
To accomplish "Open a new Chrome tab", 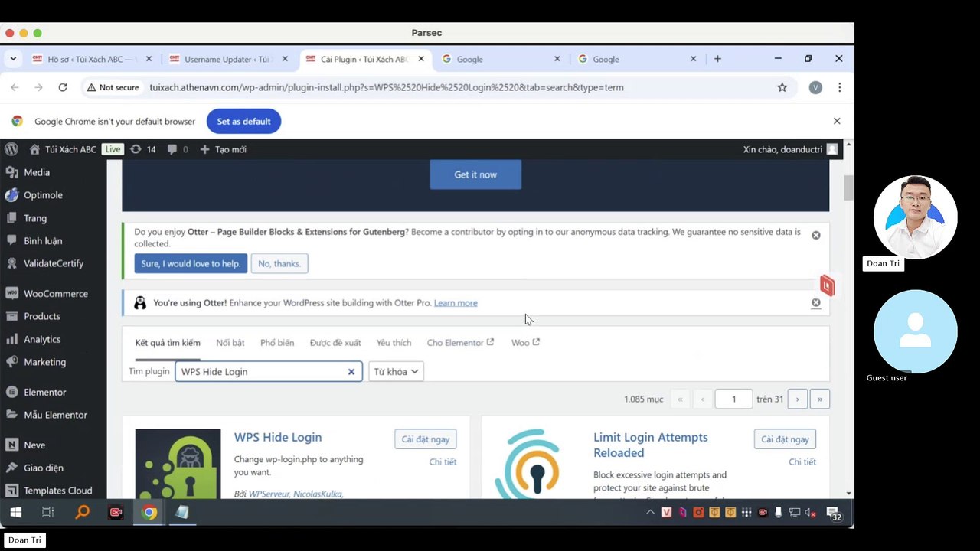I will pos(717,59).
